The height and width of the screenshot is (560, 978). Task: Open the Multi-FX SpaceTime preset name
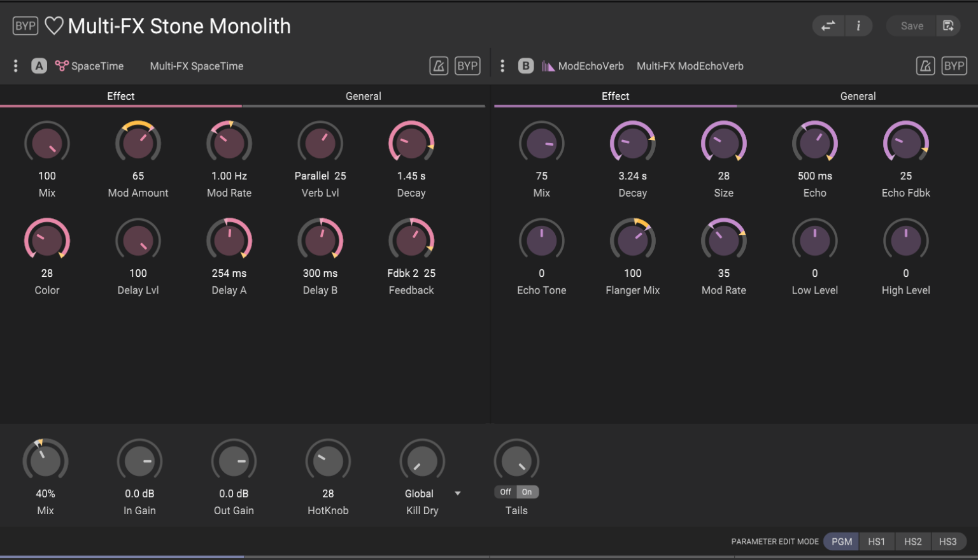pos(197,66)
